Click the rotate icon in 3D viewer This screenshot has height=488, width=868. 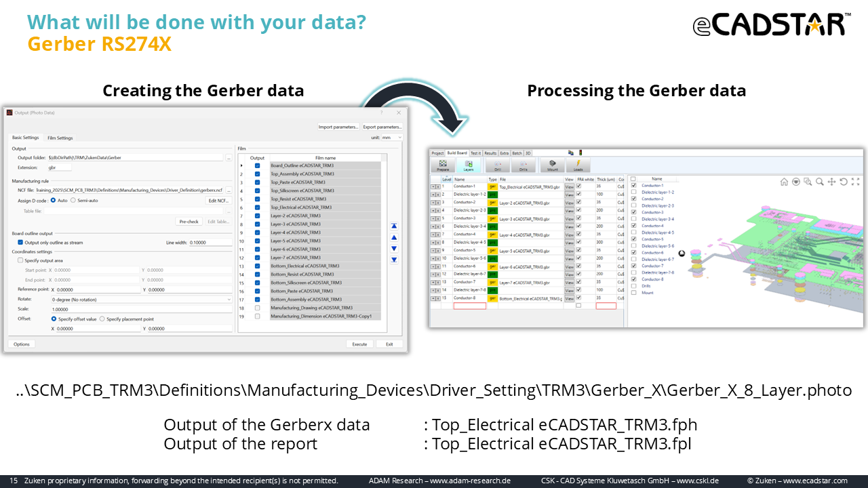(843, 182)
